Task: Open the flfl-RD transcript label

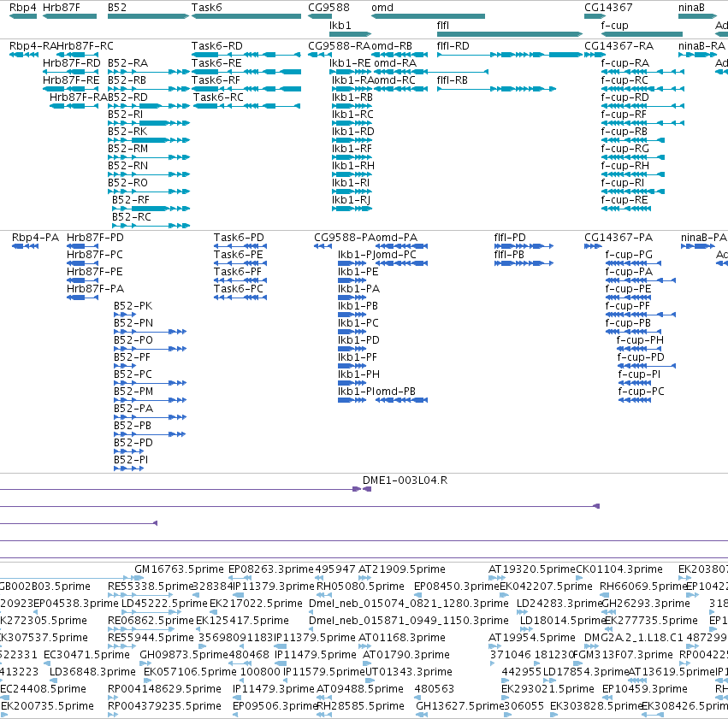Action: (x=453, y=46)
